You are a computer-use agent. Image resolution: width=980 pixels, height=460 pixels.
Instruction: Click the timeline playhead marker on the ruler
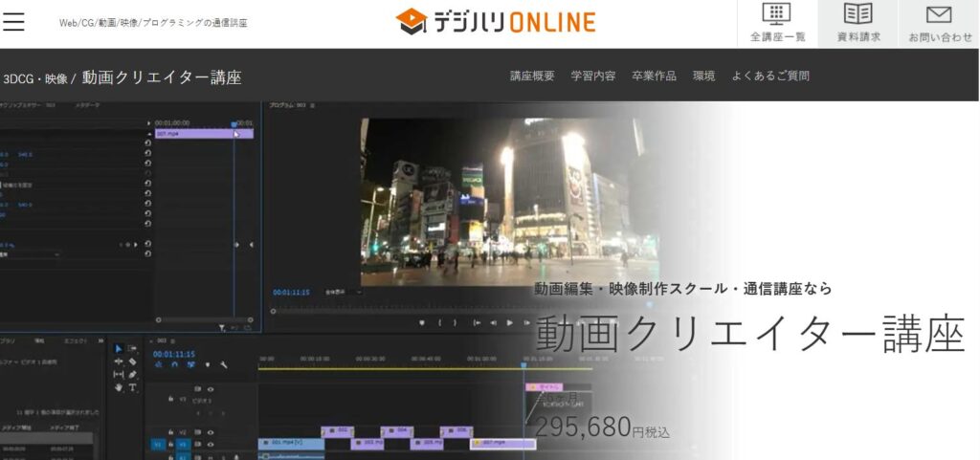[524, 362]
